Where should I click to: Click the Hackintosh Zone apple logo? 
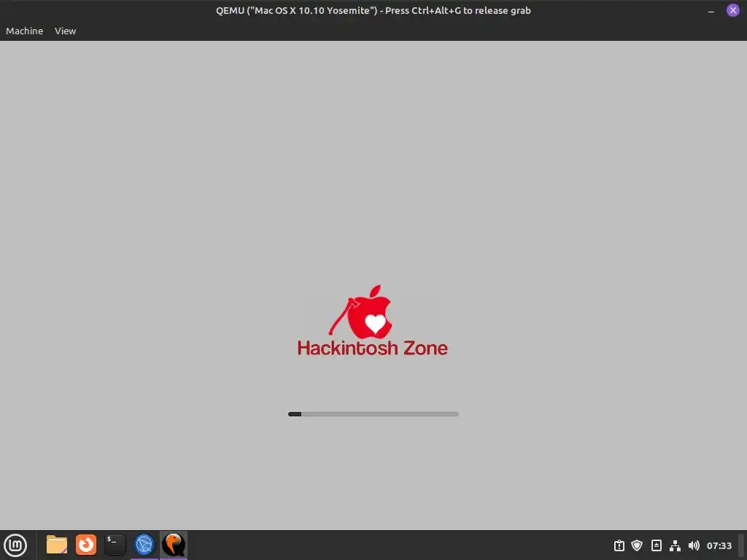(360, 311)
